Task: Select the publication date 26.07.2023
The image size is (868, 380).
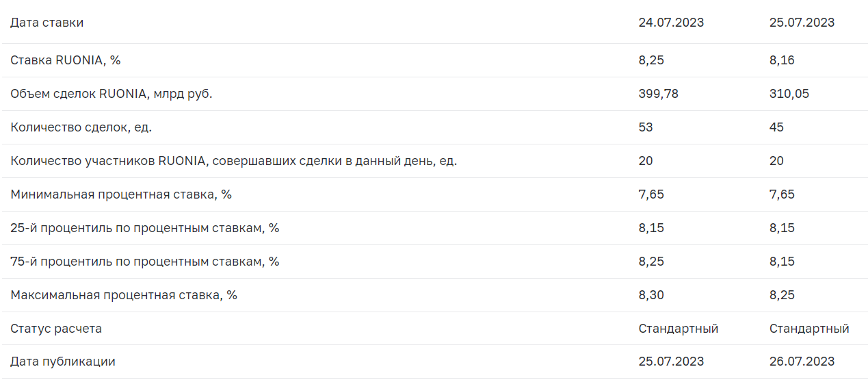Action: tap(802, 362)
